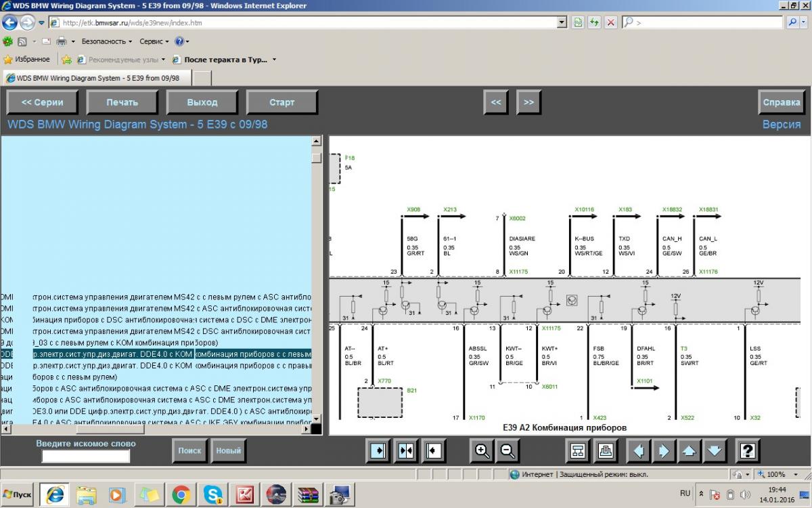Open WinRAR from the taskbar
The width and height of the screenshot is (812, 508).
tap(308, 495)
